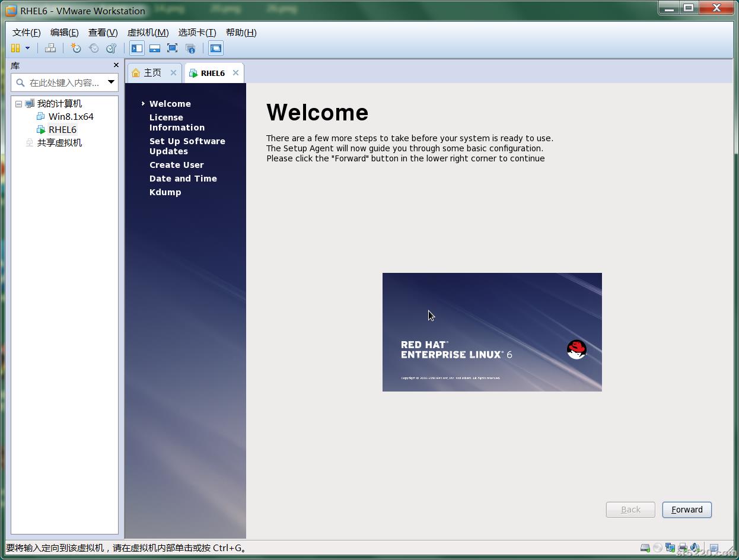Toggle the thumbnail bar view icon
The height and width of the screenshot is (560, 739).
tap(155, 48)
